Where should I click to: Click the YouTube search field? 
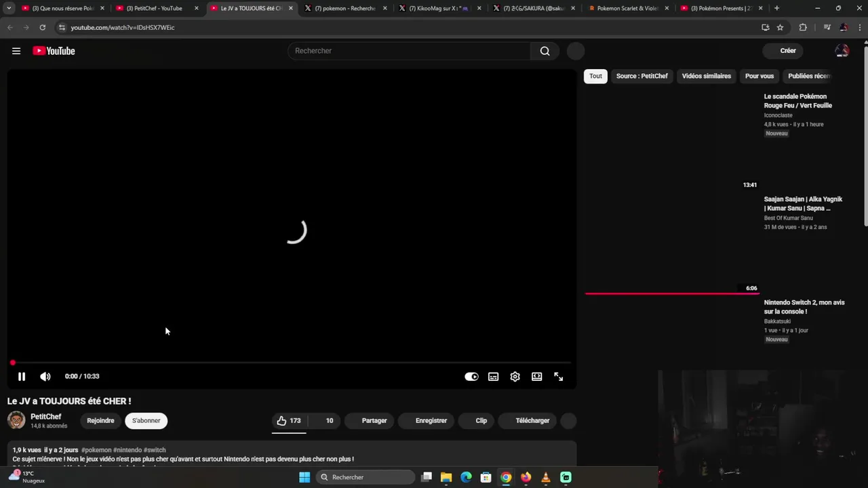coord(409,51)
